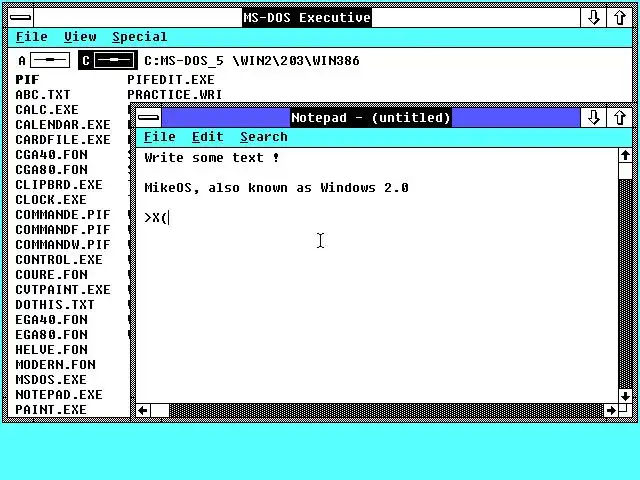Maximize Notepad window with up arrow
This screenshot has width=640, height=480.
click(x=619, y=118)
